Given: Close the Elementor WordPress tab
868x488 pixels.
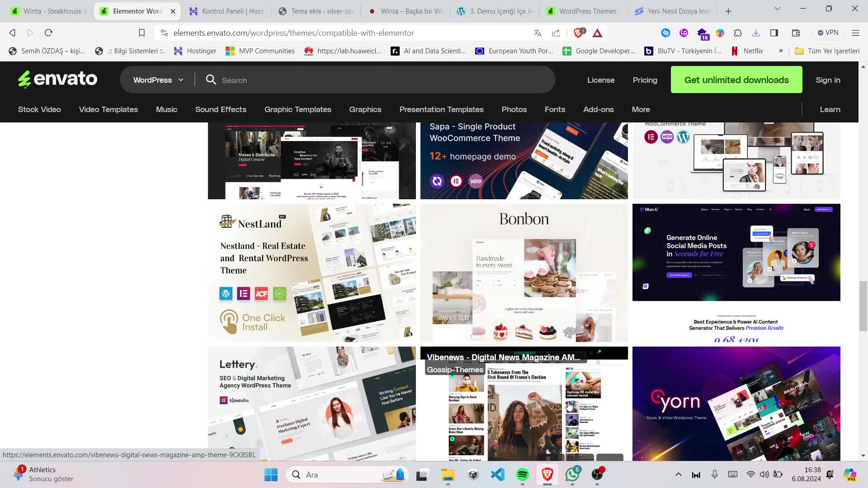Looking at the screenshot, I should point(173,11).
